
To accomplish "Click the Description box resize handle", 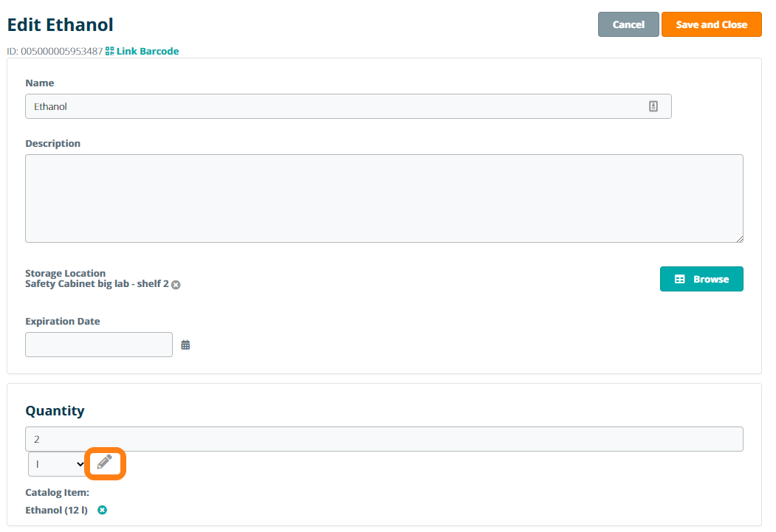I will pos(738,238).
